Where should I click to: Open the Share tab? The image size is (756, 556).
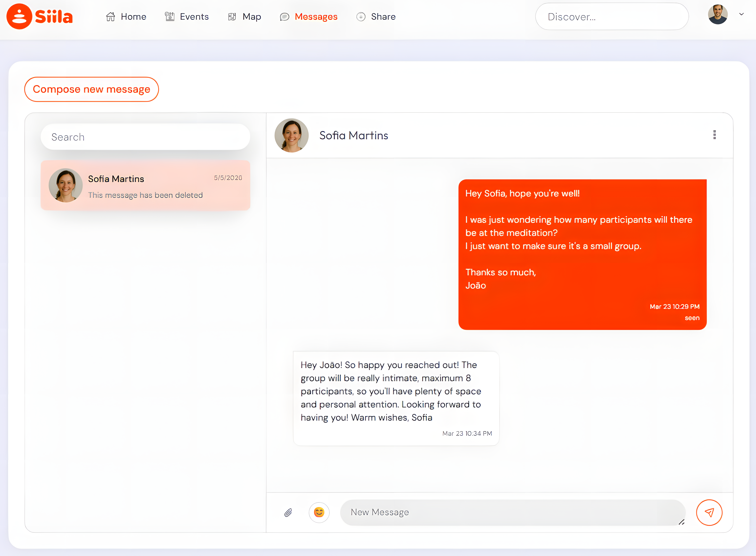376,17
